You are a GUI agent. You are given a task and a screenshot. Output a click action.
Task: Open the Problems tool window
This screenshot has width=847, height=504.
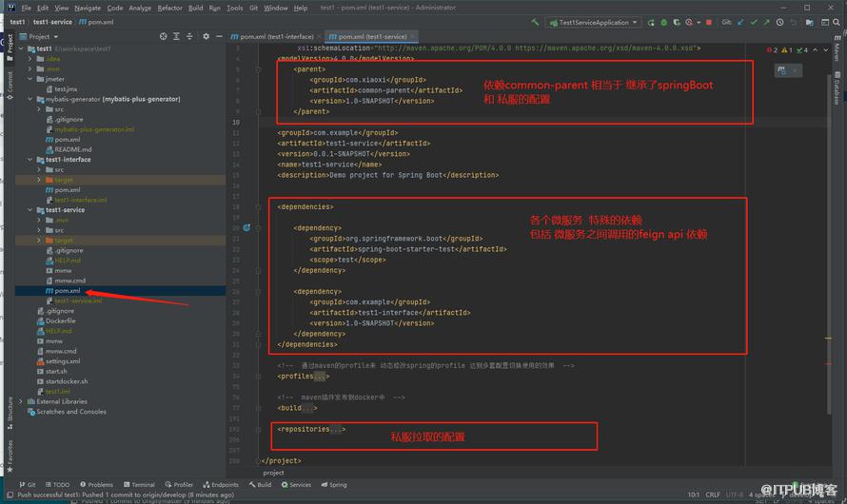point(96,485)
